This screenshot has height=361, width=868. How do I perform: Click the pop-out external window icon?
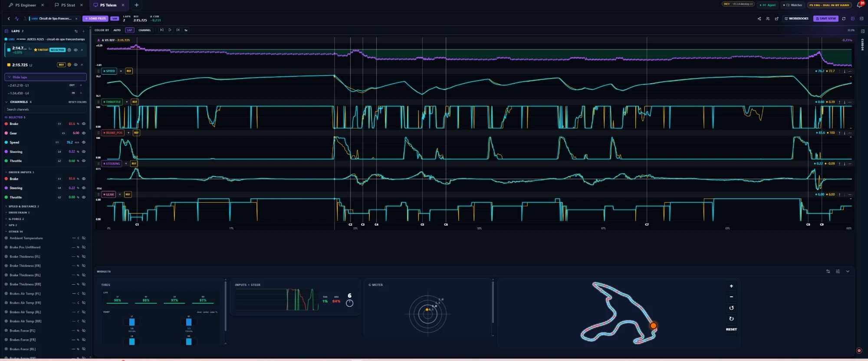coord(776,19)
